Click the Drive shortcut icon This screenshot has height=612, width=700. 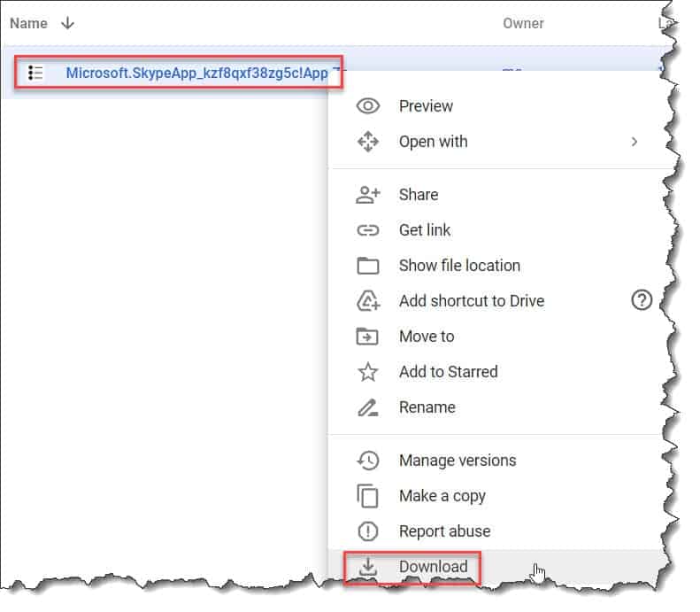coord(368,300)
